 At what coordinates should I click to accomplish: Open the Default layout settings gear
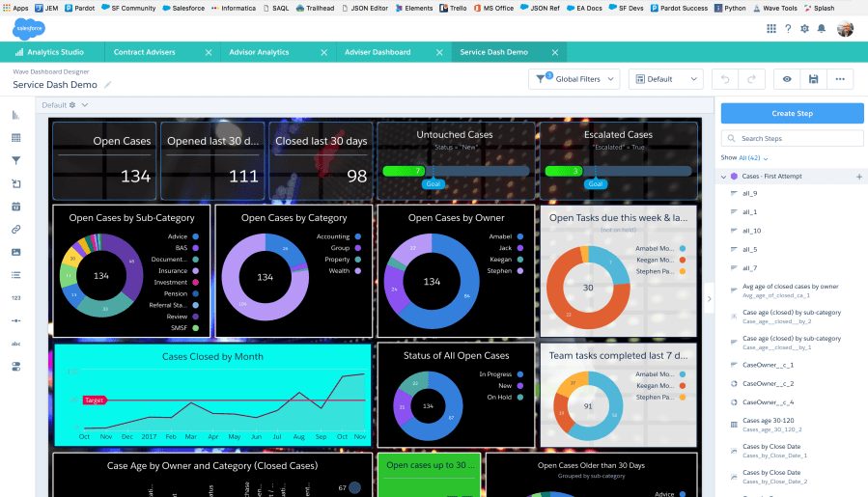tap(72, 105)
